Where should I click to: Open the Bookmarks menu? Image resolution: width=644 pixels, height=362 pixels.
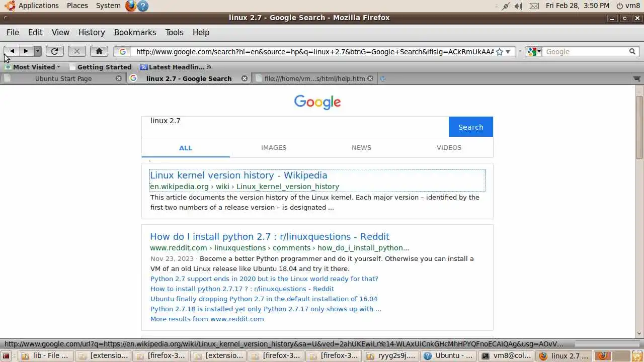coord(135,32)
